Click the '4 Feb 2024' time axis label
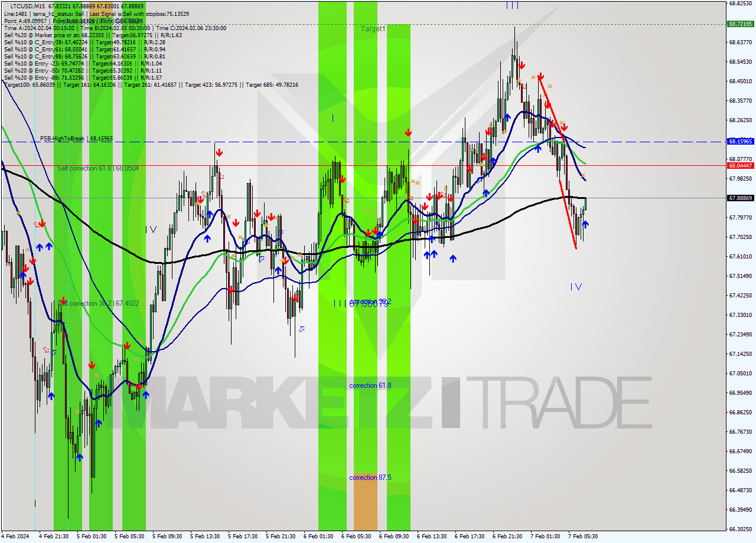This screenshot has height=543, width=756. (16, 537)
